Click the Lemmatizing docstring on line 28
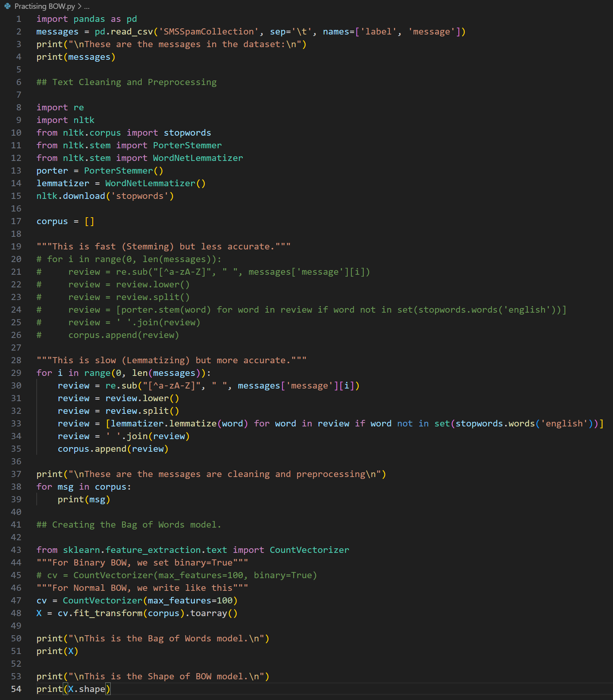 click(x=171, y=361)
